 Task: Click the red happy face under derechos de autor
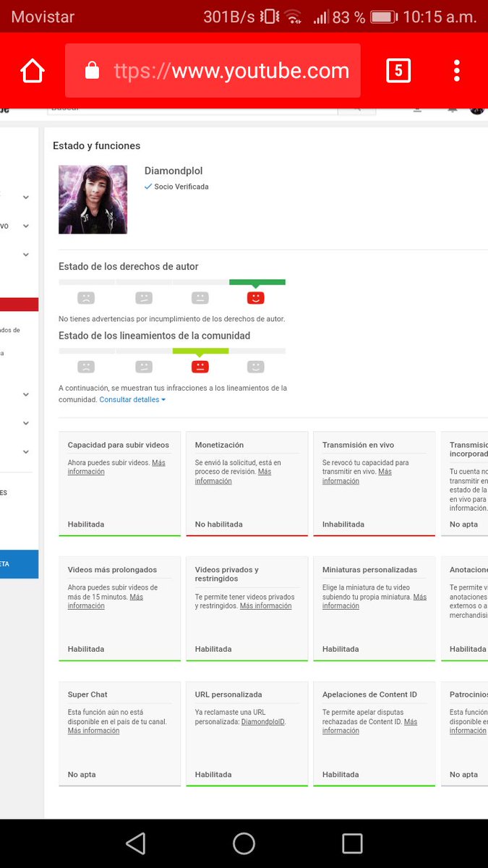tap(255, 297)
